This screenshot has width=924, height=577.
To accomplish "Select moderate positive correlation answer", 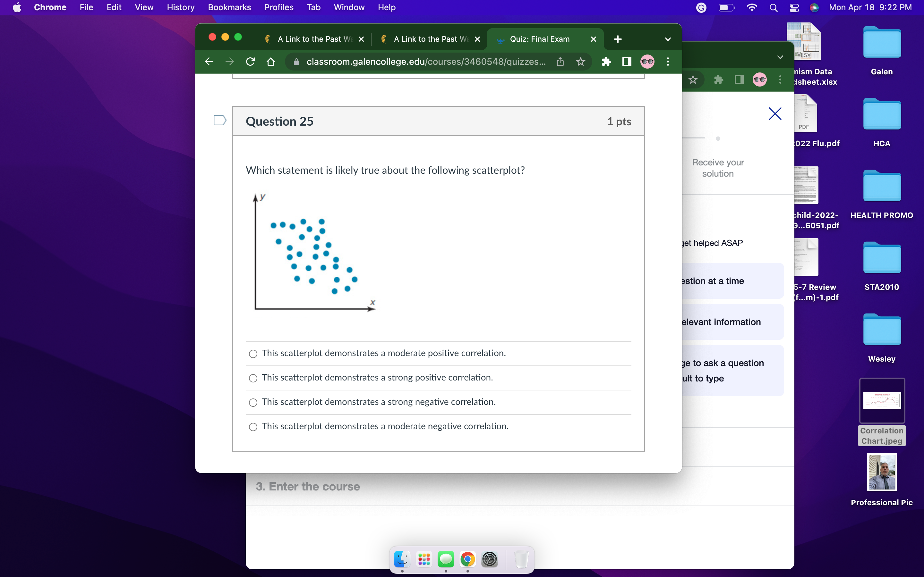I will [253, 354].
